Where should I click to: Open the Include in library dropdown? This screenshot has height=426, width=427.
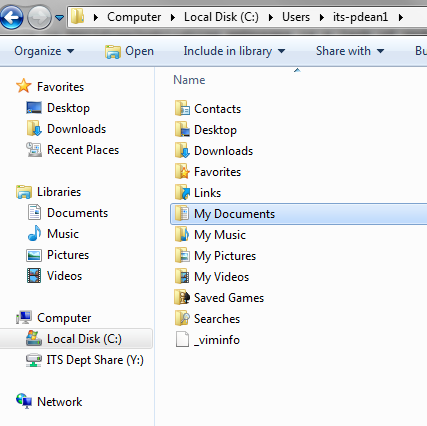click(234, 51)
